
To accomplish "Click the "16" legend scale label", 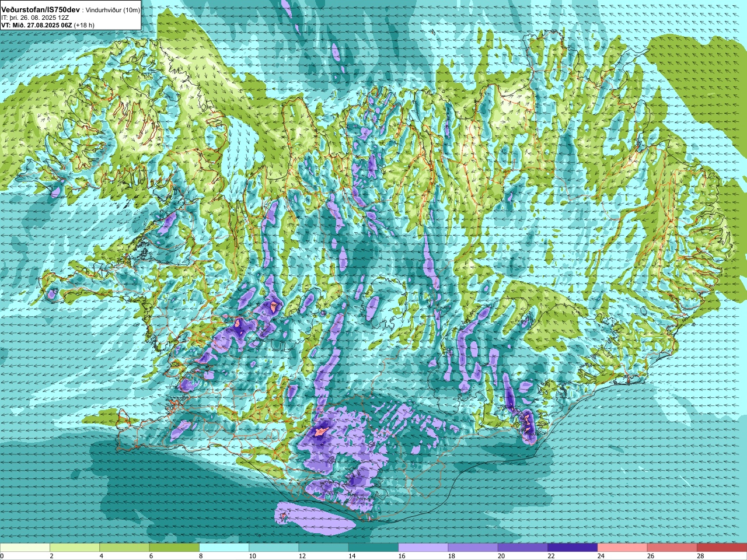I will coord(402,556).
